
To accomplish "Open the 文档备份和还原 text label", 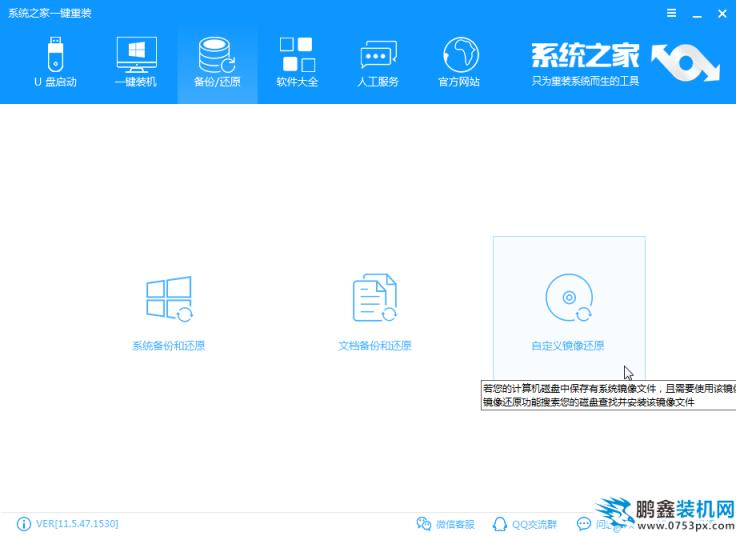I will click(x=375, y=346).
